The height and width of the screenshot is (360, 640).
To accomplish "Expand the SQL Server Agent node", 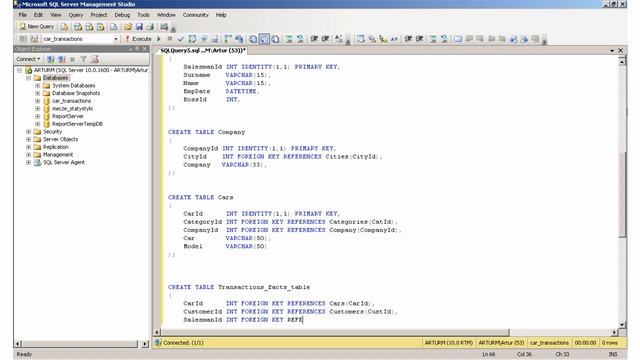I will click(29, 162).
